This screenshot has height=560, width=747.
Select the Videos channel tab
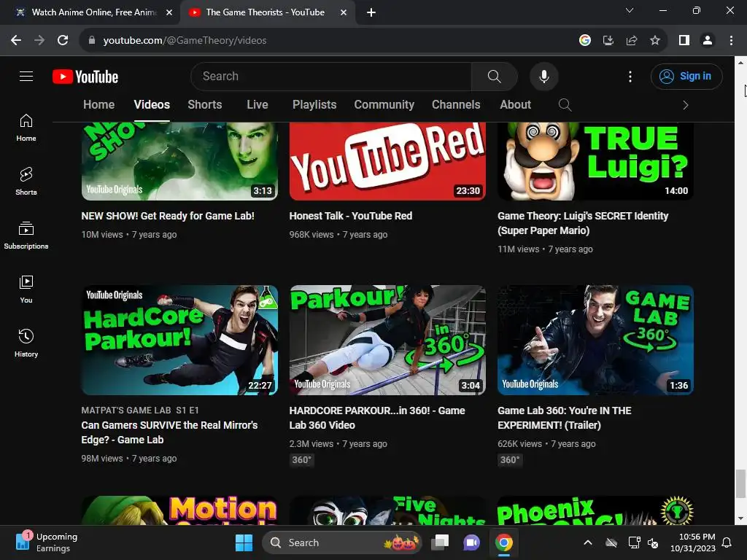(152, 105)
